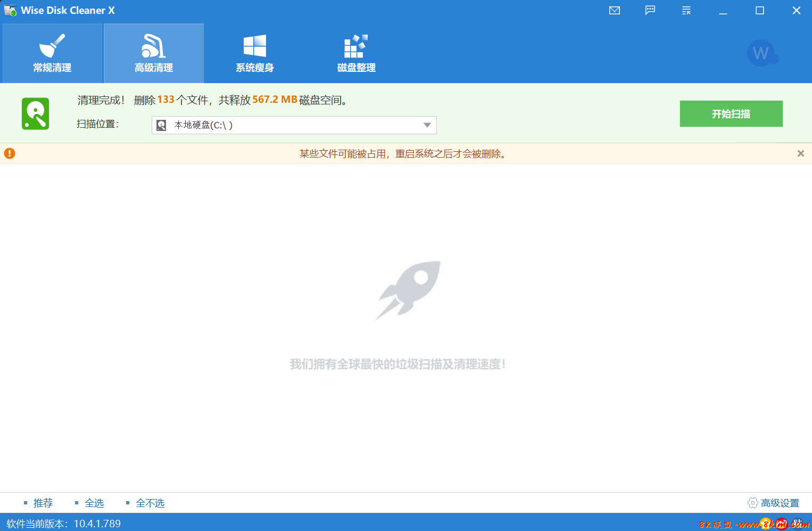Click the 推荐 selection link
The height and width of the screenshot is (531, 812).
pos(43,503)
